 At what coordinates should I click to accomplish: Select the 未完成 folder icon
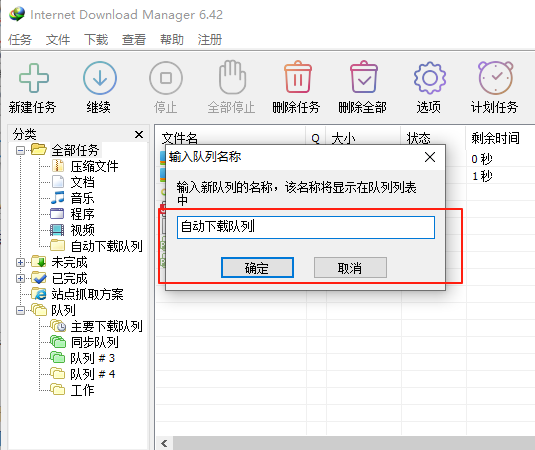tap(39, 261)
